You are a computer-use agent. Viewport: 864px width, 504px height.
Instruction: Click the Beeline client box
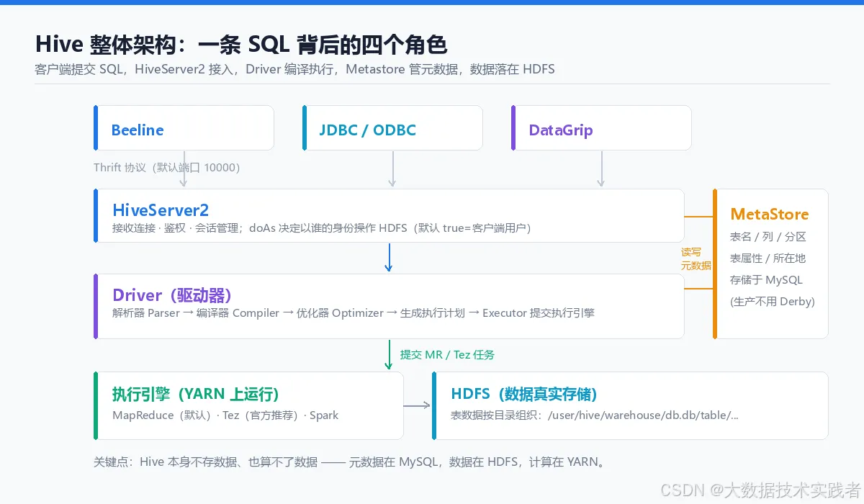point(184,128)
